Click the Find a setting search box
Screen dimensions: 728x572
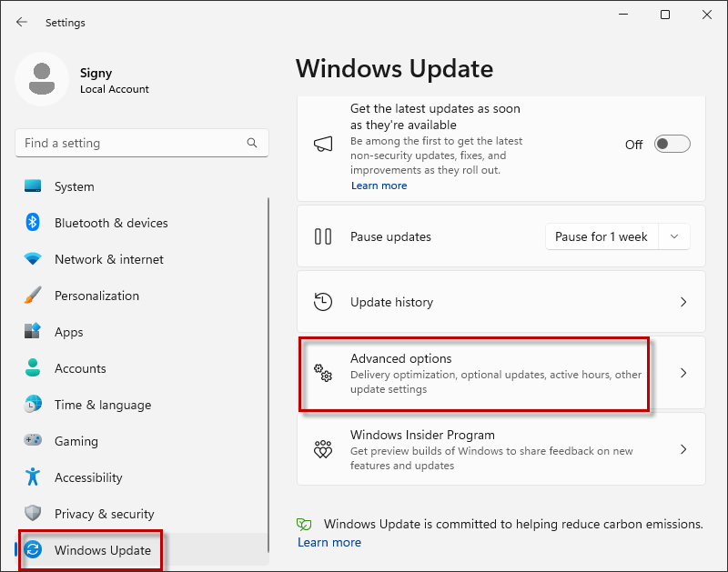tap(142, 143)
